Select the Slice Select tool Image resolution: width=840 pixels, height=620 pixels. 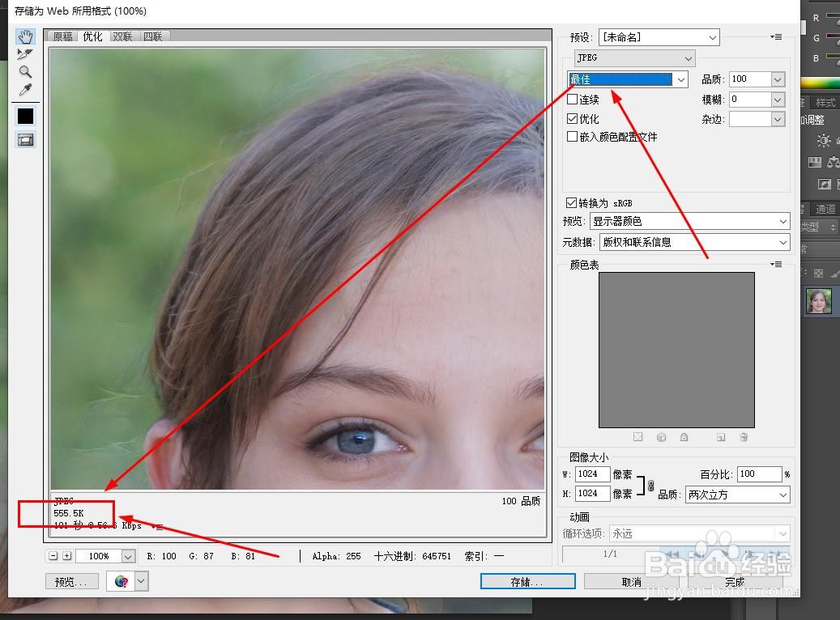point(25,55)
